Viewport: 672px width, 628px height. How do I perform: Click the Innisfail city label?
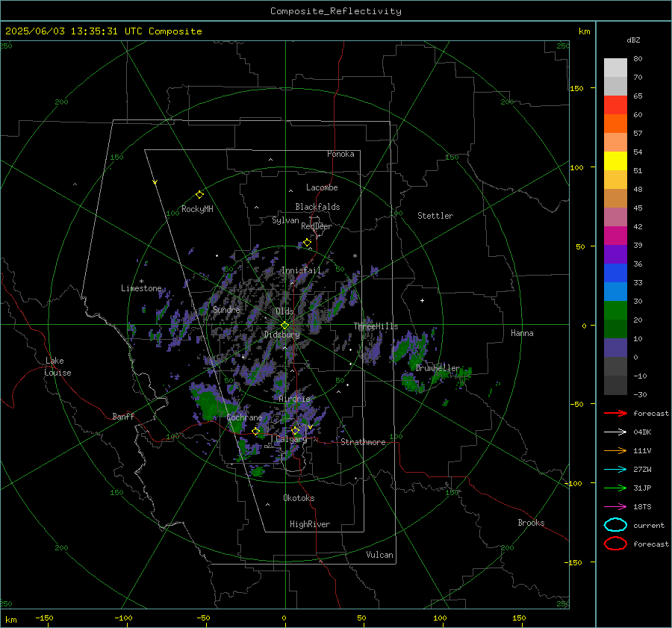point(301,270)
